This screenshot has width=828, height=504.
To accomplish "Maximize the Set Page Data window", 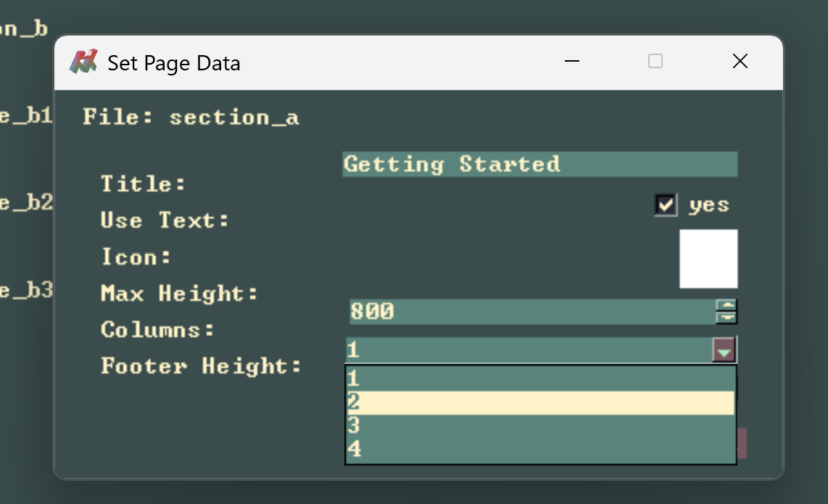I will coord(655,62).
